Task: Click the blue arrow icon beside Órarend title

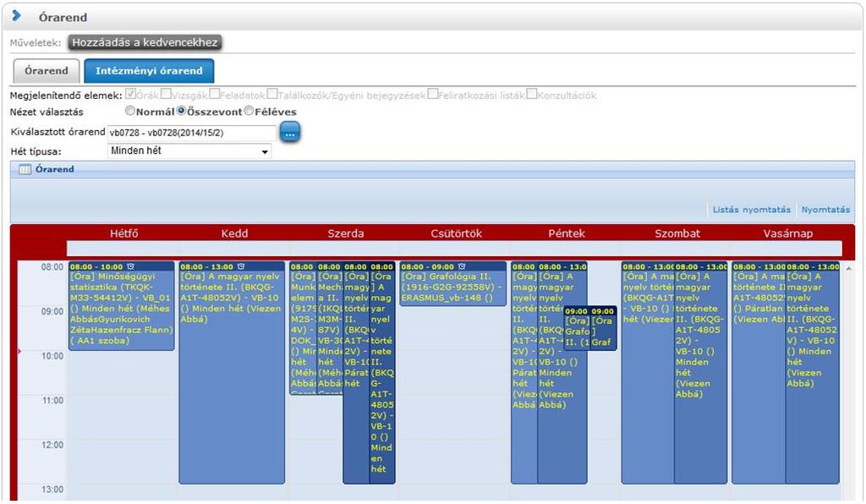Action: tap(17, 16)
